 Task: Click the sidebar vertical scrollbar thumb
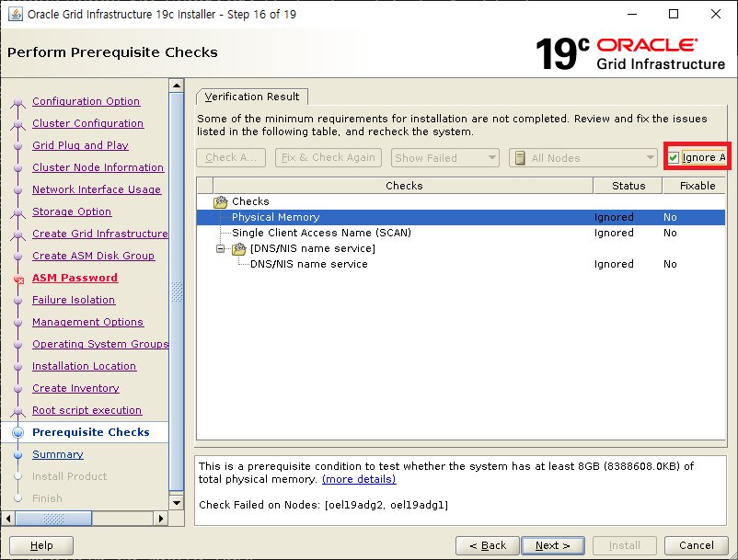tap(177, 291)
